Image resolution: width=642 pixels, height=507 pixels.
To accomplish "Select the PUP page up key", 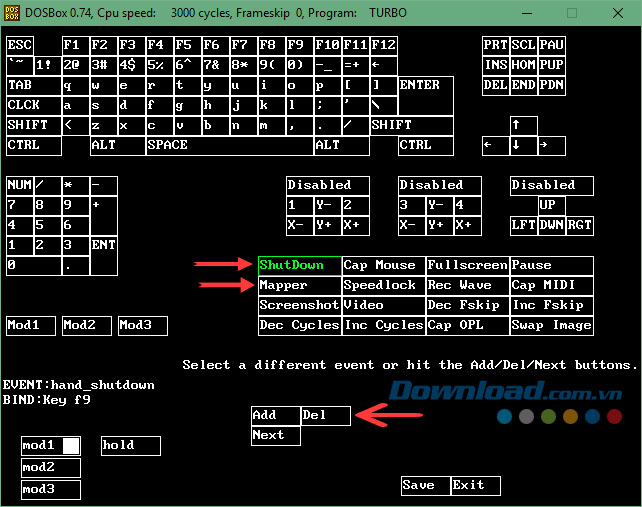I will 552,65.
